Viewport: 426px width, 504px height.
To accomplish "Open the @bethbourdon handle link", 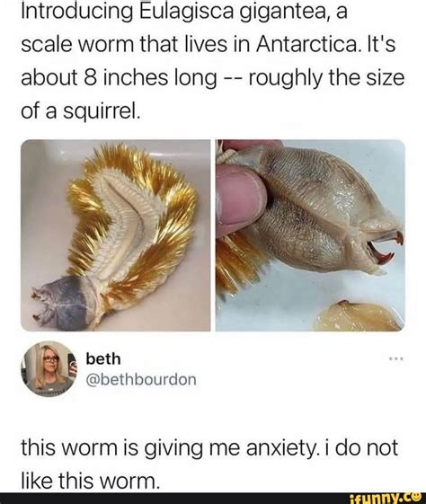I will click(141, 380).
